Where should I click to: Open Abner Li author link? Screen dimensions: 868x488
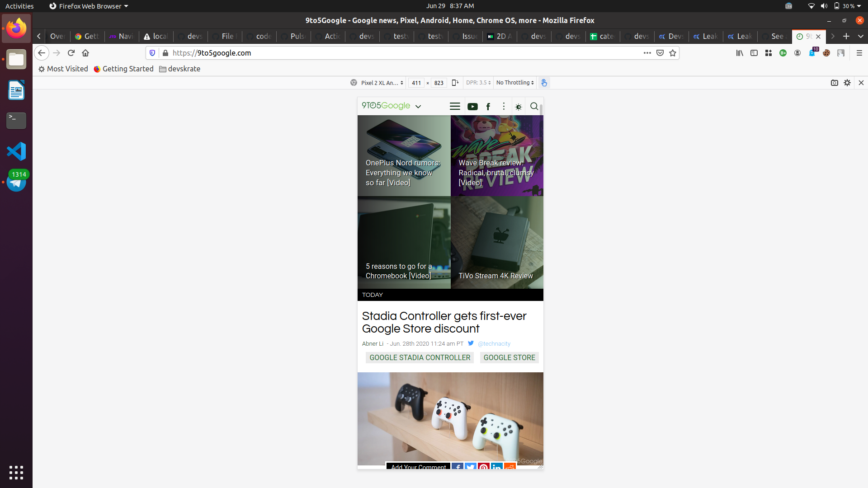tap(373, 343)
